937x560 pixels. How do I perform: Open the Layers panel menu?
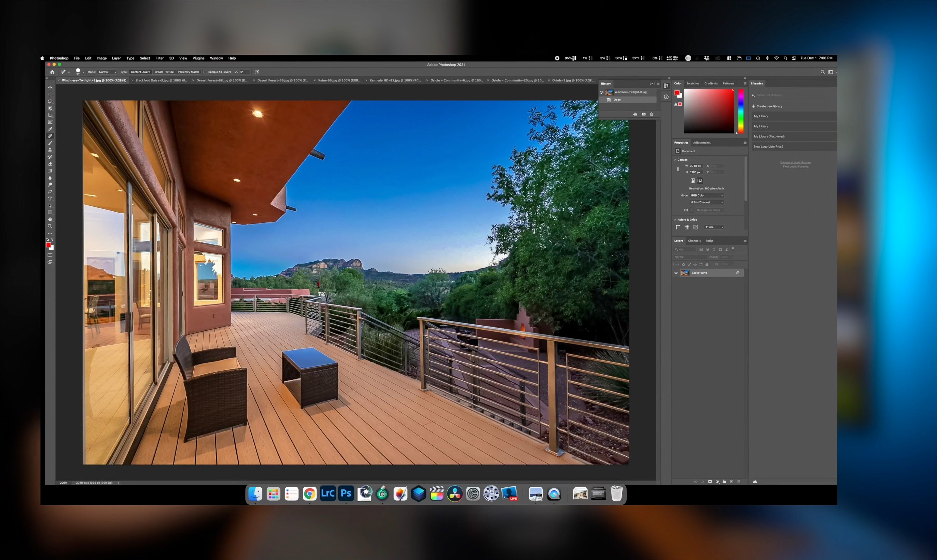pos(745,241)
